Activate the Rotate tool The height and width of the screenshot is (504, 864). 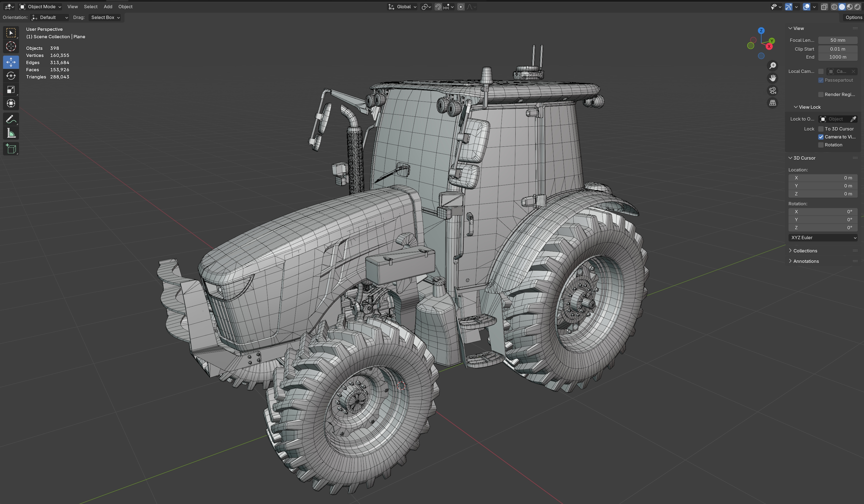11,76
